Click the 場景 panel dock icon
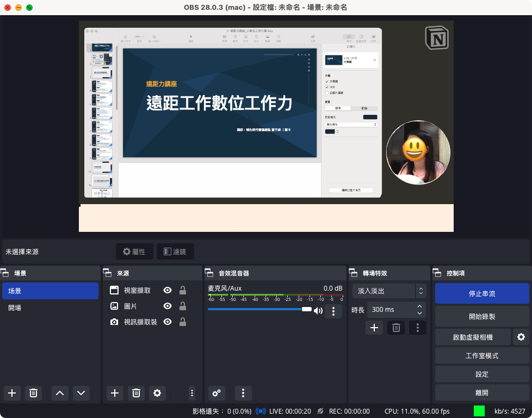This screenshot has height=418, width=532. (x=5, y=273)
